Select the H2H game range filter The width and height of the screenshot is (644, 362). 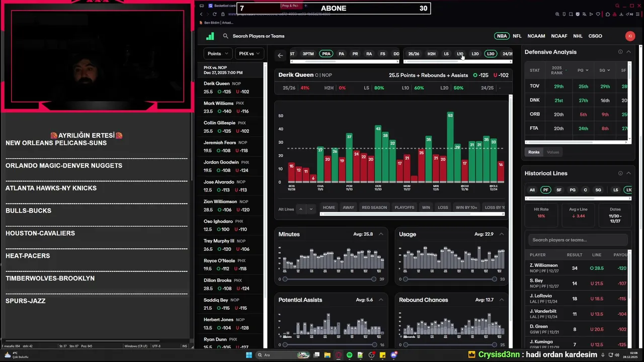[x=431, y=54]
